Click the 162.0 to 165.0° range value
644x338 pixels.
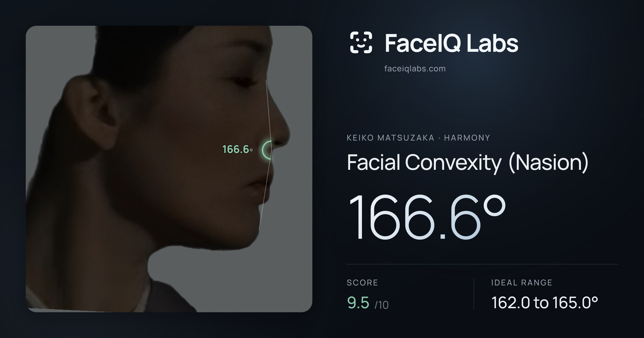point(545,303)
